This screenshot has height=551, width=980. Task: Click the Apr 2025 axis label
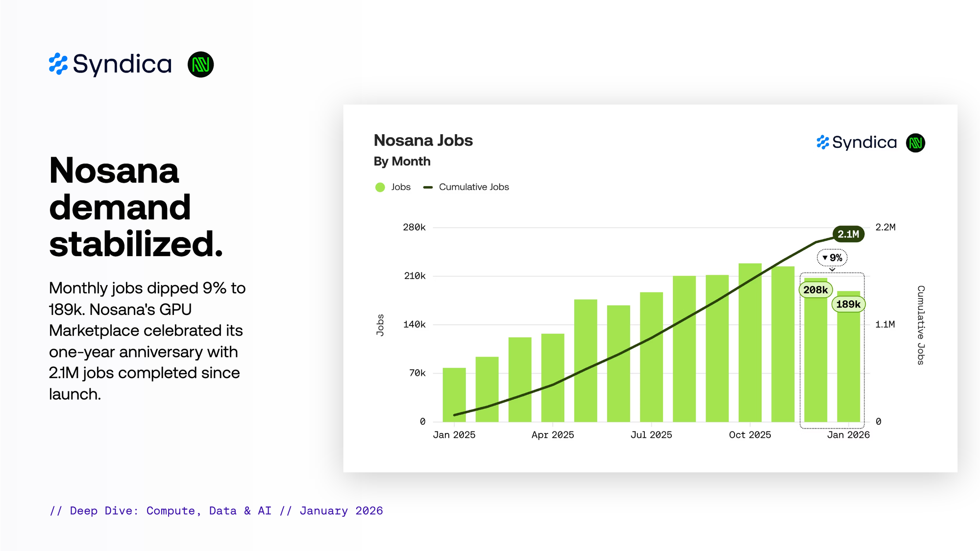click(552, 435)
